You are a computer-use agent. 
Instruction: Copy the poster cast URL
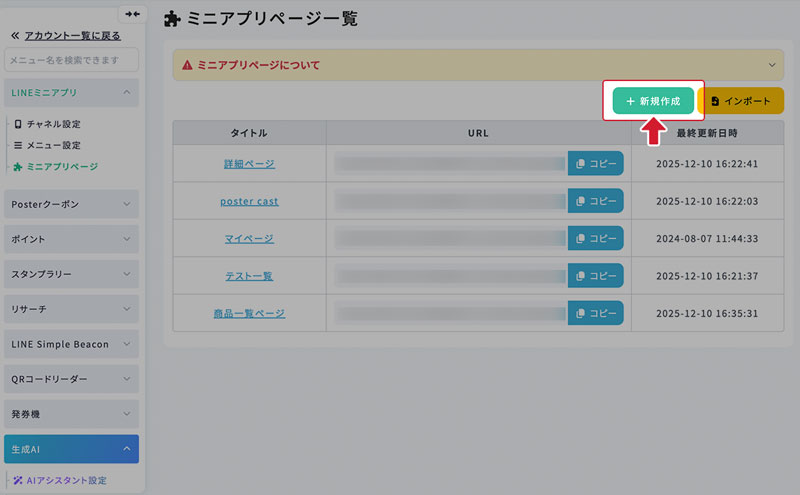(x=595, y=201)
